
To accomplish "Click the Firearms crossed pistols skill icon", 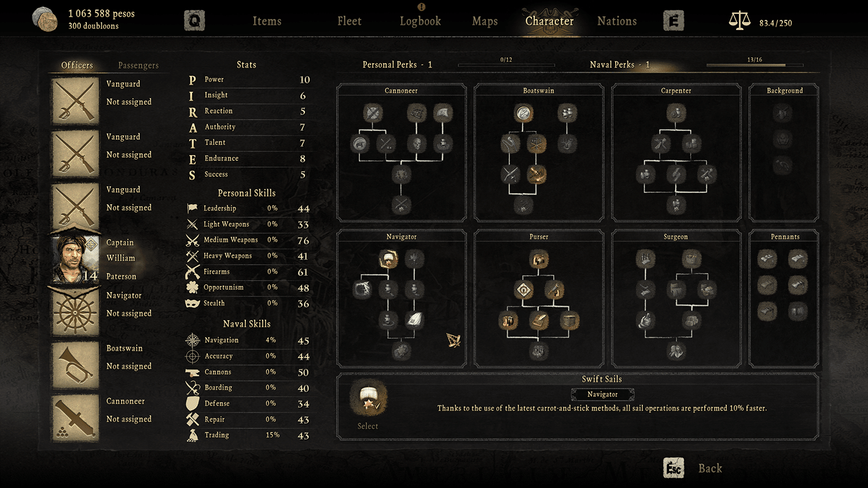I will [192, 272].
